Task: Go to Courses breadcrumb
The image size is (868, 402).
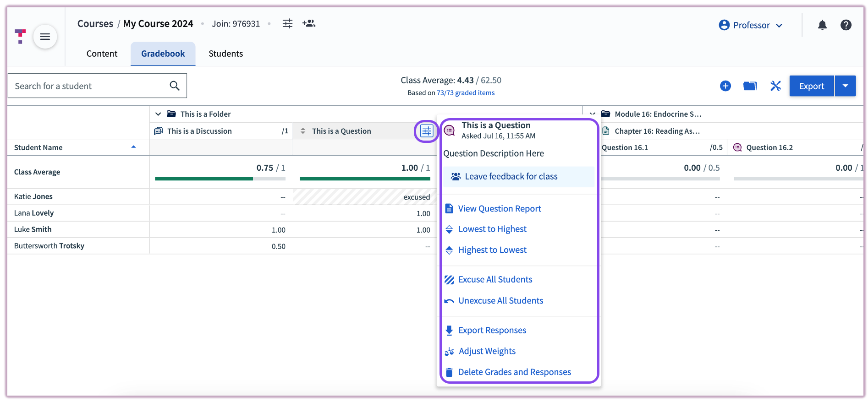Action: tap(95, 24)
